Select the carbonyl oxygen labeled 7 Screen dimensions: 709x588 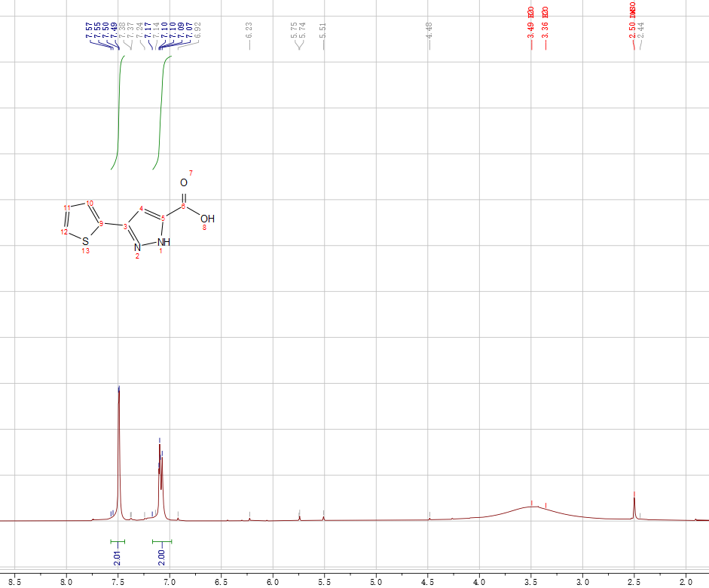(184, 183)
